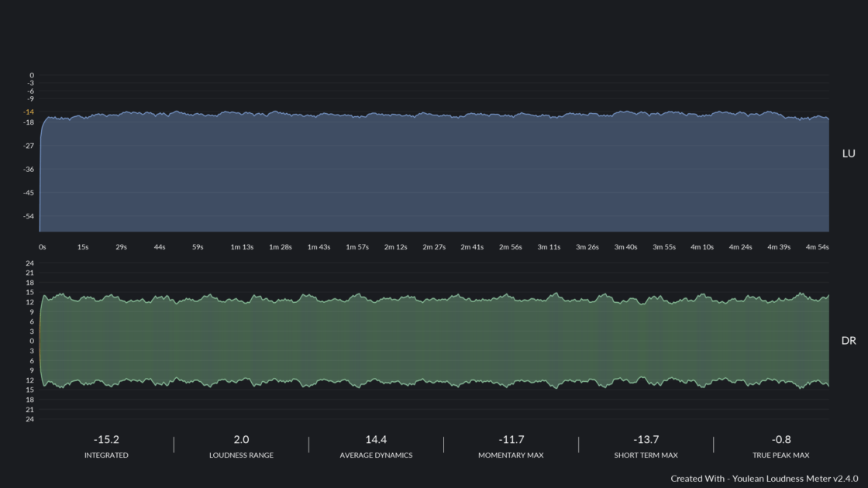This screenshot has width=868, height=488.
Task: Select the True Peak Max reading -0.8
Action: 780,440
